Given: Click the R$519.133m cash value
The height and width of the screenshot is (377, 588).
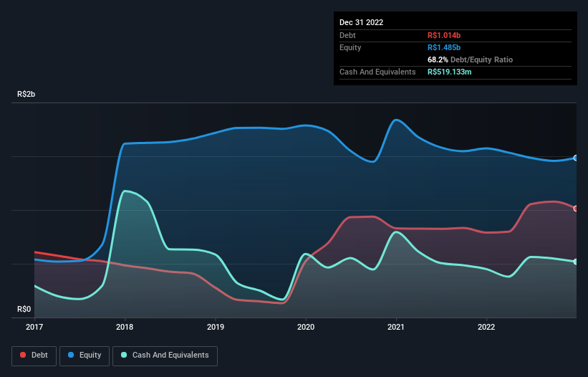Looking at the screenshot, I should (x=449, y=72).
